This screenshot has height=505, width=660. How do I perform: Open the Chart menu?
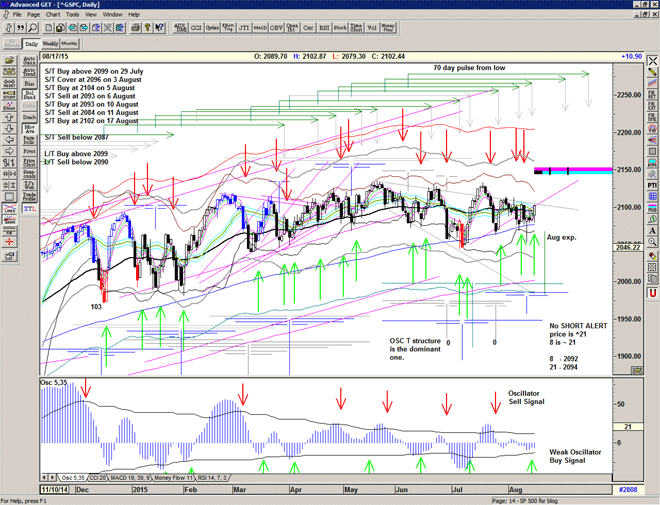(52, 15)
